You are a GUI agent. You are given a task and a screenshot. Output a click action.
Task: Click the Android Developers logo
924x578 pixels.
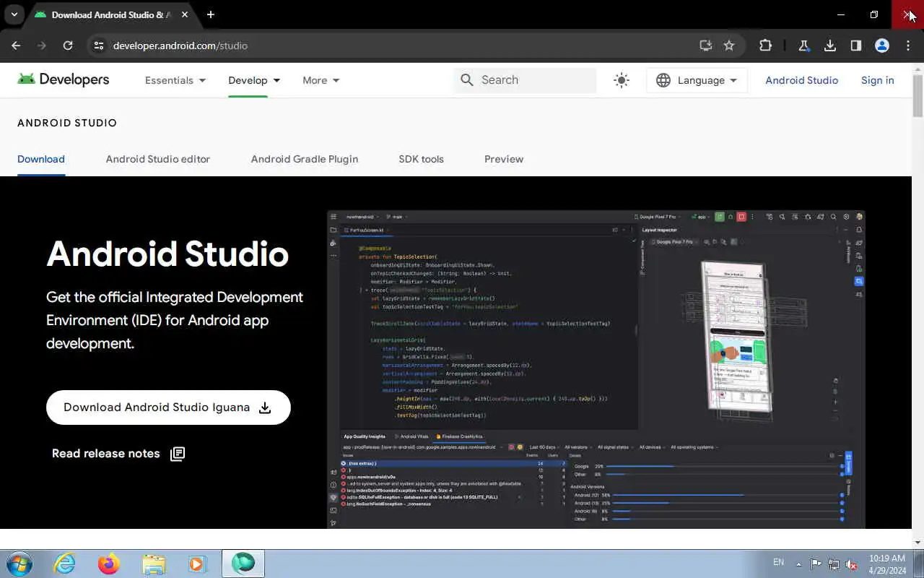click(x=64, y=79)
